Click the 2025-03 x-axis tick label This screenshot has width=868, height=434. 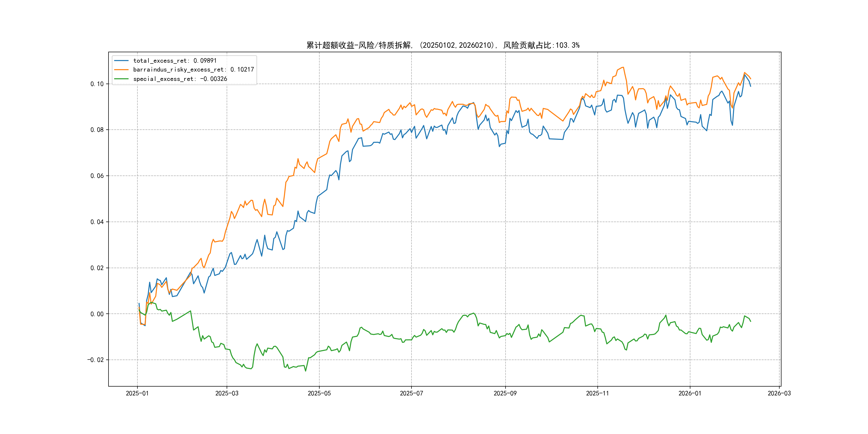tap(227, 393)
